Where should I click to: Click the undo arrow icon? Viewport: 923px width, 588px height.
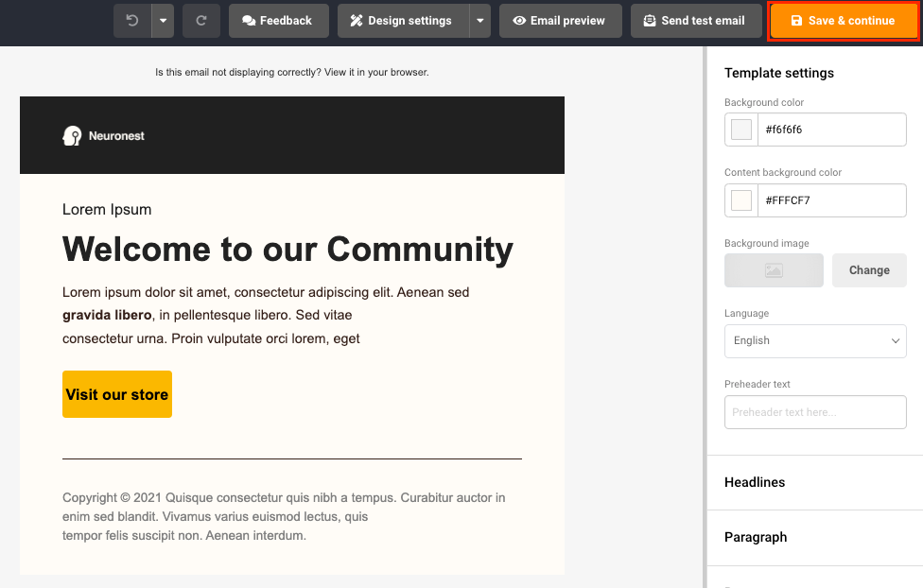click(x=132, y=21)
